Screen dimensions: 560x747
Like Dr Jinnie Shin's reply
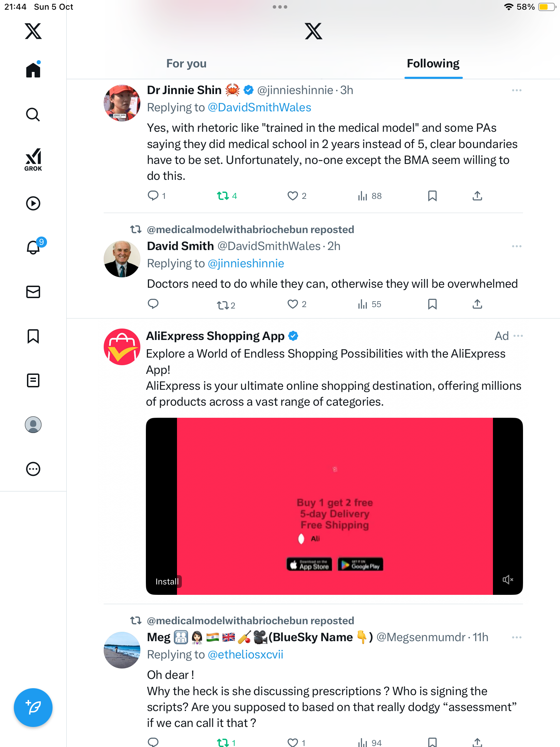tap(292, 196)
